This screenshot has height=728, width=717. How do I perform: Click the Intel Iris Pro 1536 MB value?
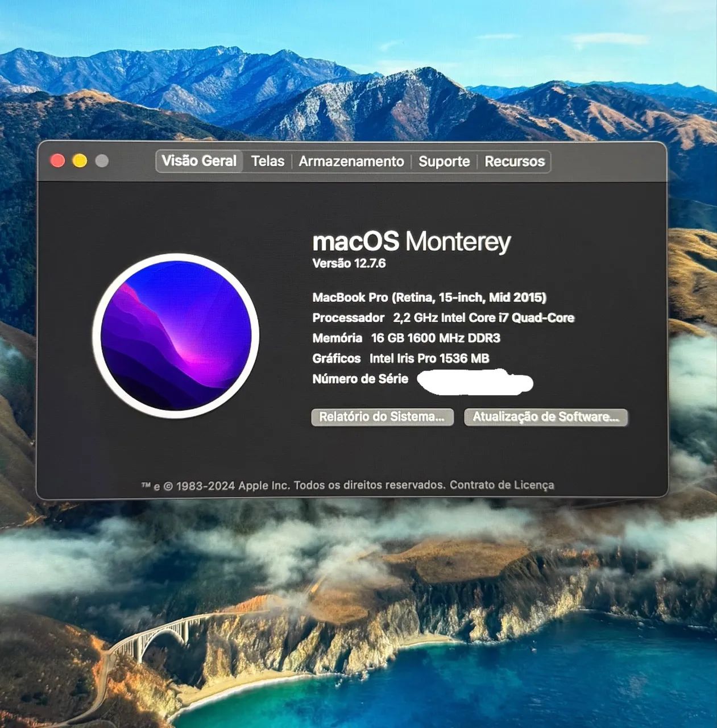pos(429,358)
